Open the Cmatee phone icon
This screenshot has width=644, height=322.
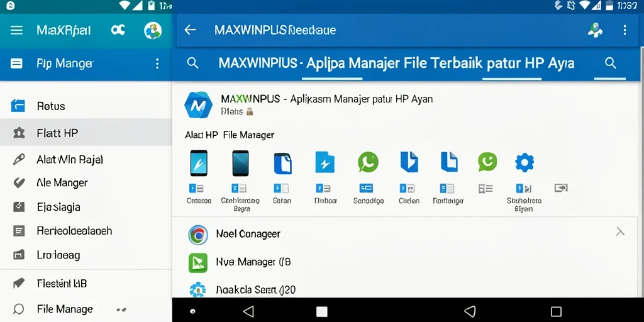point(199,163)
